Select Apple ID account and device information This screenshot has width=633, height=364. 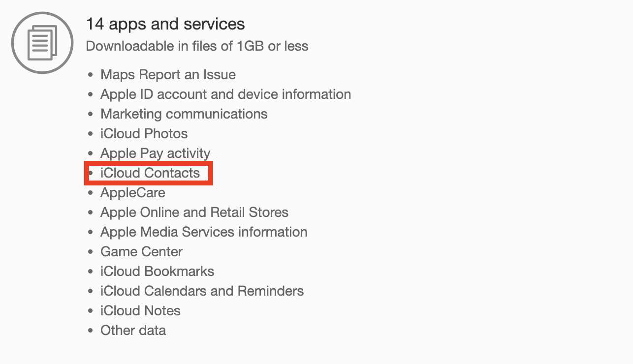tap(225, 94)
